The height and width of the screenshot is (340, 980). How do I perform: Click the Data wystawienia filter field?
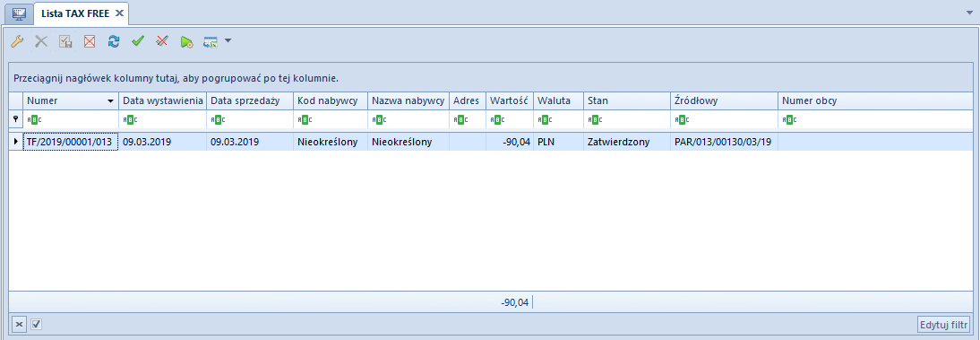click(162, 119)
